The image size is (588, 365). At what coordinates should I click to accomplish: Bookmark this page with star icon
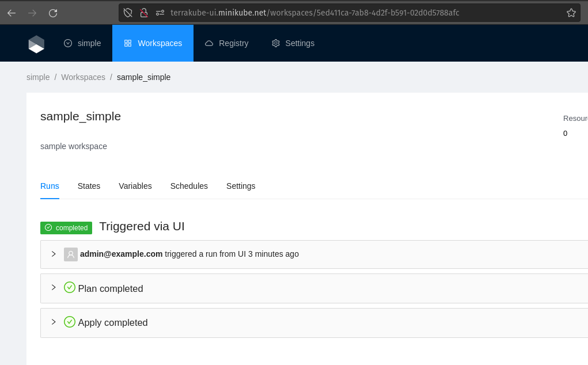(x=571, y=13)
